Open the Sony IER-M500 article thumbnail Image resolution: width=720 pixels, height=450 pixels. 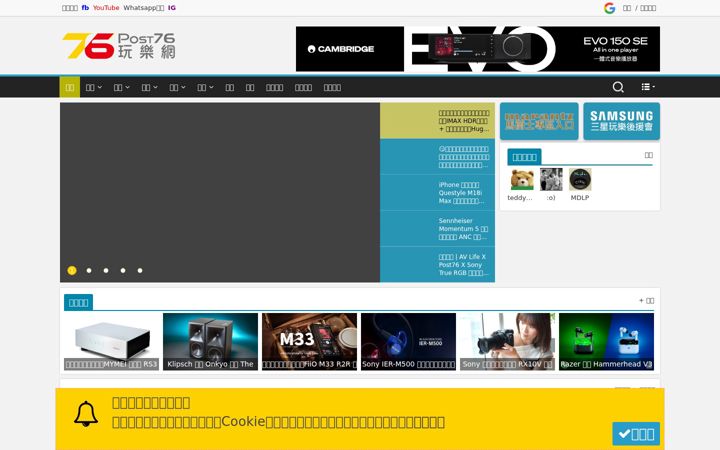pos(408,342)
